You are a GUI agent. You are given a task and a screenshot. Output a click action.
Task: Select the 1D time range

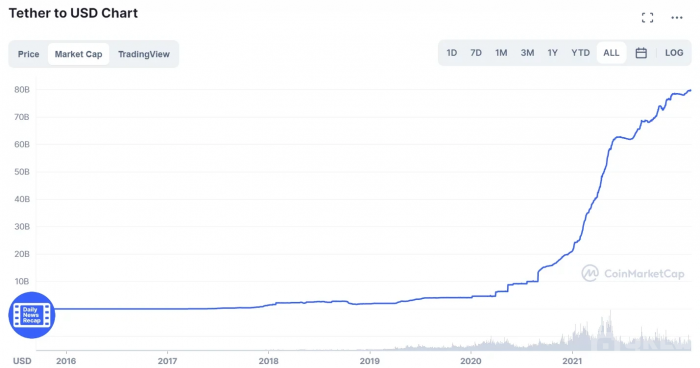452,53
